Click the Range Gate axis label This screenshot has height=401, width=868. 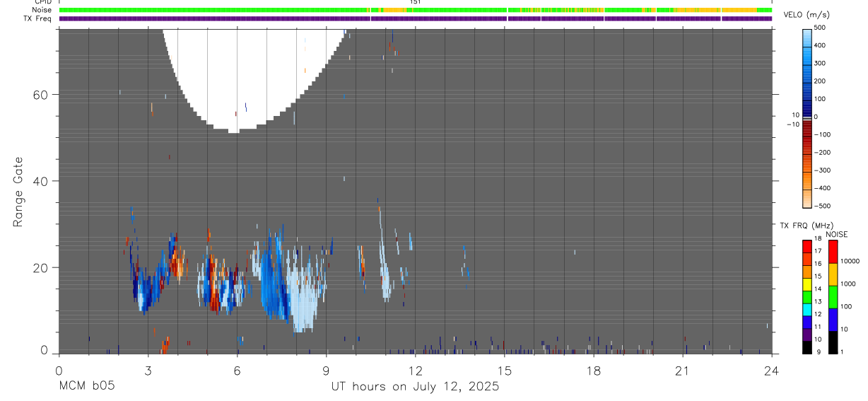[x=19, y=192]
